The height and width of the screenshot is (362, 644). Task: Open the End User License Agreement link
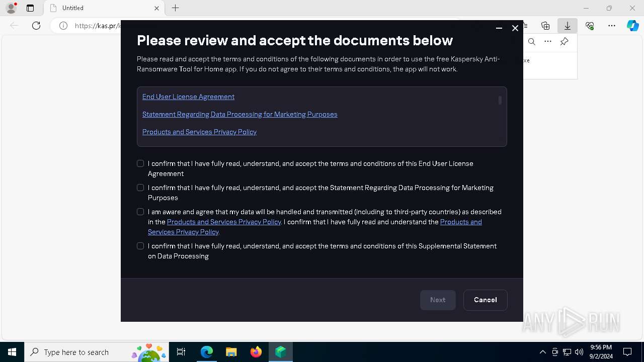188,97
